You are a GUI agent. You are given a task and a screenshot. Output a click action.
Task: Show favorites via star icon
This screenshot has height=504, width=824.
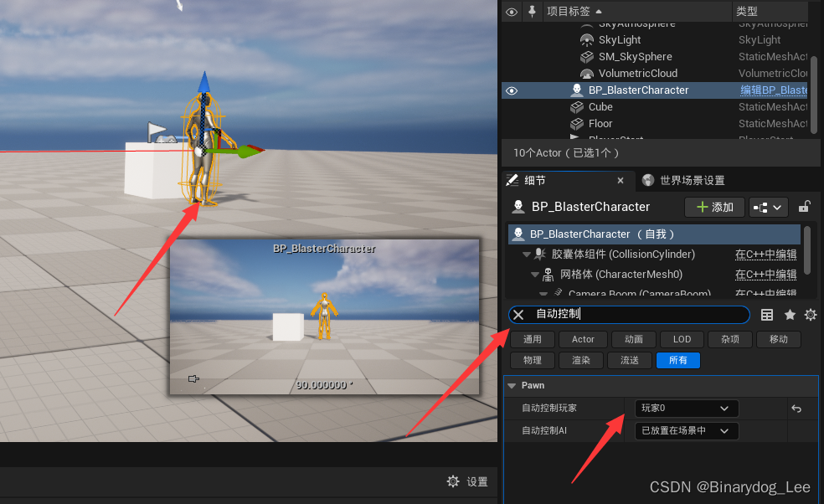click(x=790, y=315)
